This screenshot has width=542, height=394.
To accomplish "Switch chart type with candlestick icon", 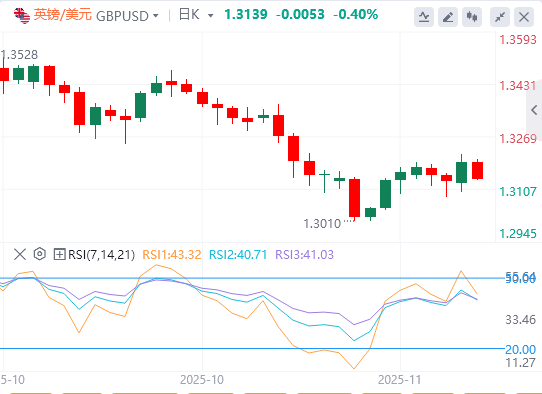I will [x=472, y=17].
